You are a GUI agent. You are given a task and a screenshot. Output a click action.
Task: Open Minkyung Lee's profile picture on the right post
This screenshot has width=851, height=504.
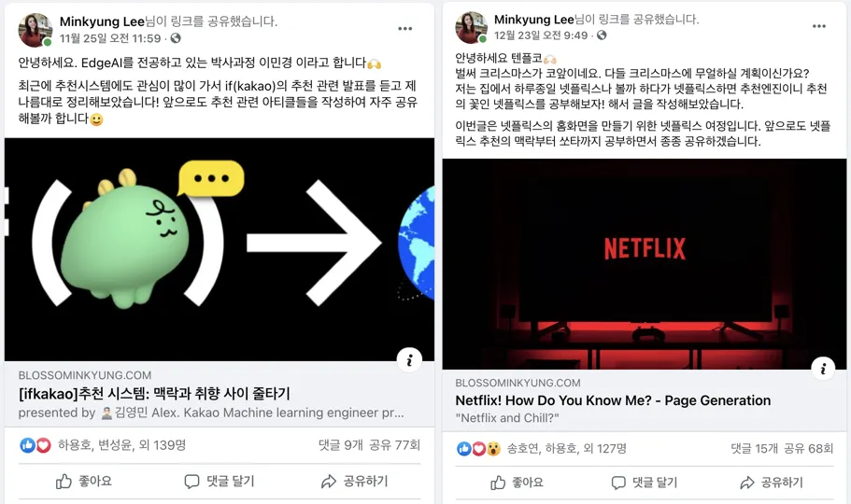pos(471,27)
